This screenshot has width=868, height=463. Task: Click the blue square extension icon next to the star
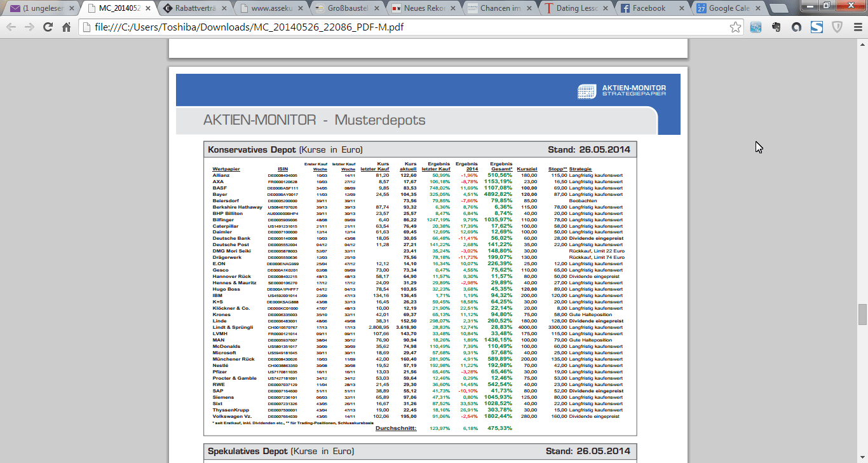click(x=756, y=27)
